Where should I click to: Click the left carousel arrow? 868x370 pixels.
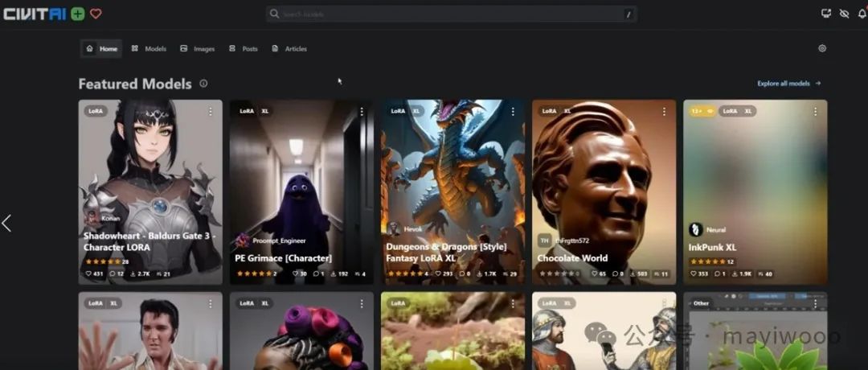[x=6, y=224]
